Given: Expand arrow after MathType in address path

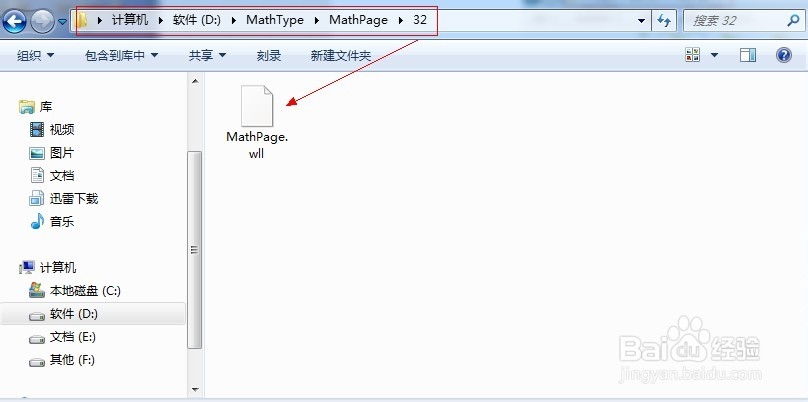Looking at the screenshot, I should tap(317, 21).
